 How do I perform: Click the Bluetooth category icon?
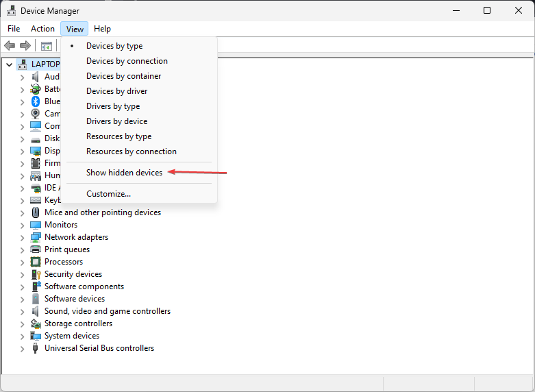[36, 101]
